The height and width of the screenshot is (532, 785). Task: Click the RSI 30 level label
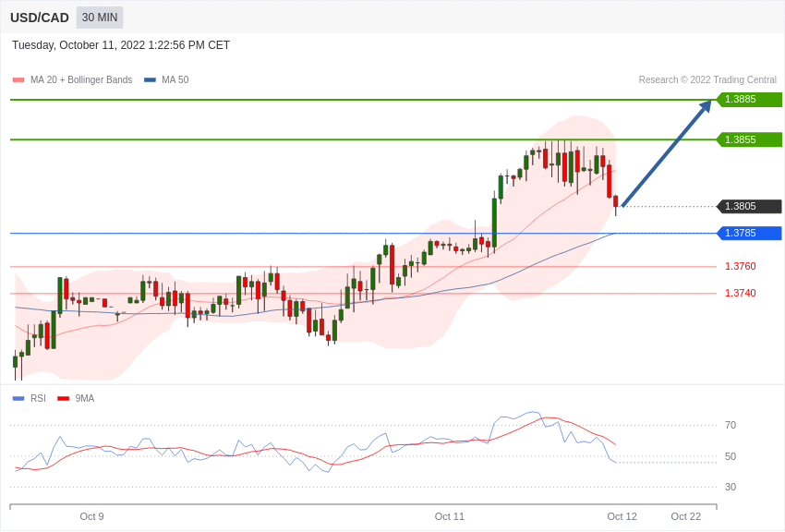click(x=730, y=487)
